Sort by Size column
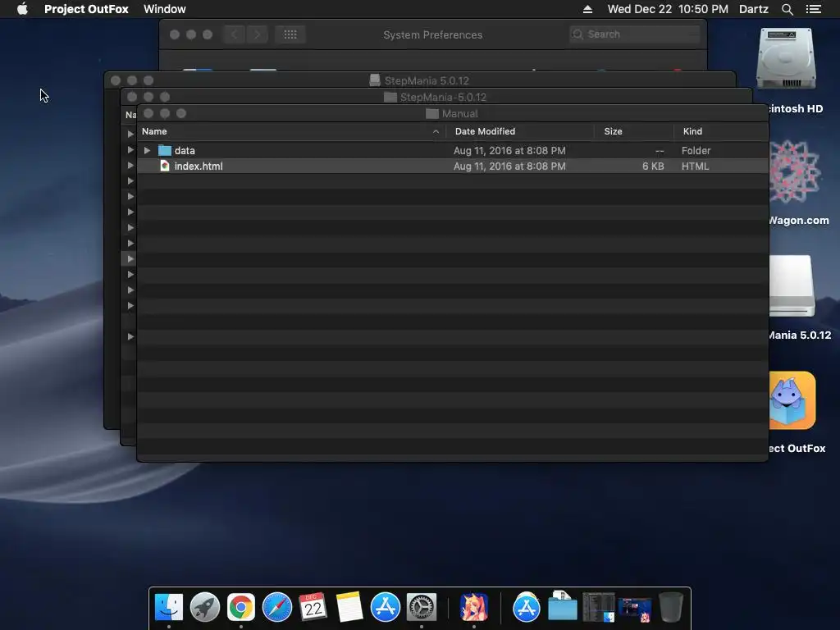The width and height of the screenshot is (840, 630). [x=613, y=131]
